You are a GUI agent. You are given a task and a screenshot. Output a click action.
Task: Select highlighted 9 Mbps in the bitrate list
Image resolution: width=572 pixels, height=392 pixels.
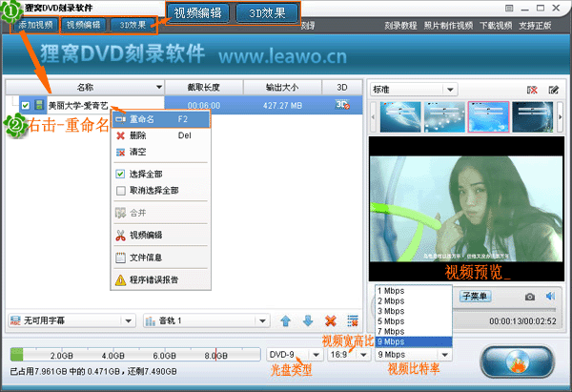click(414, 342)
